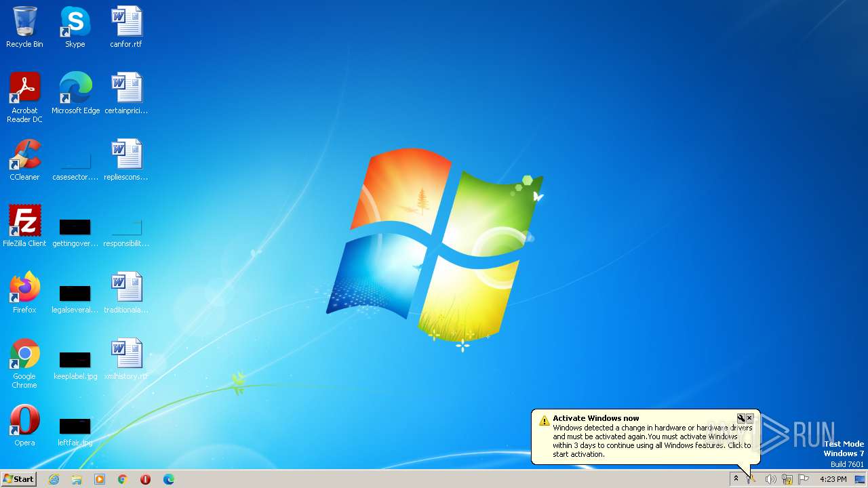Open Windows Media Player taskbar icon
This screenshot has width=868, height=488.
point(100,479)
